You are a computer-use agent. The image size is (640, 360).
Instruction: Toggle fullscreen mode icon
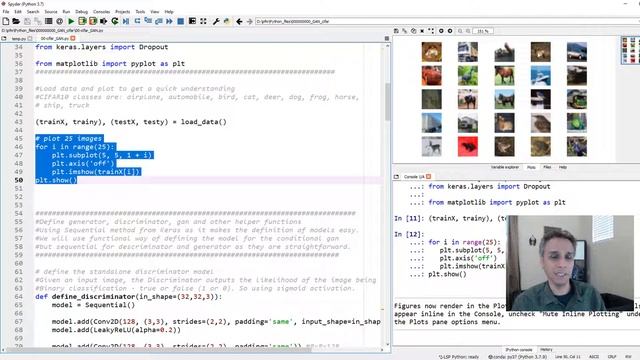pos(203,21)
